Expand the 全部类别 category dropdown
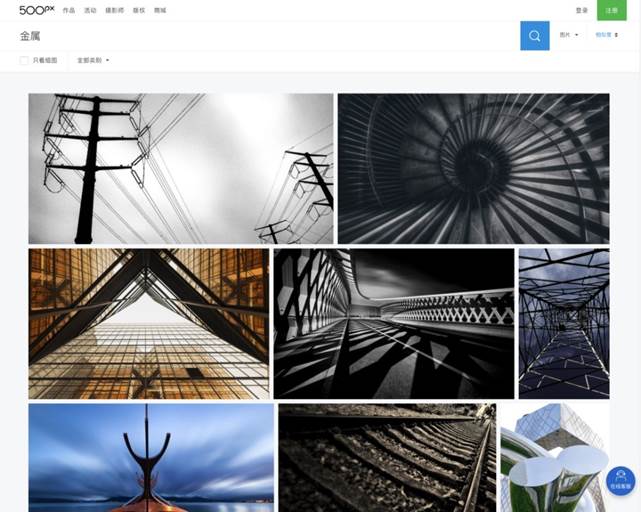This screenshot has height=512, width=641. tap(93, 61)
